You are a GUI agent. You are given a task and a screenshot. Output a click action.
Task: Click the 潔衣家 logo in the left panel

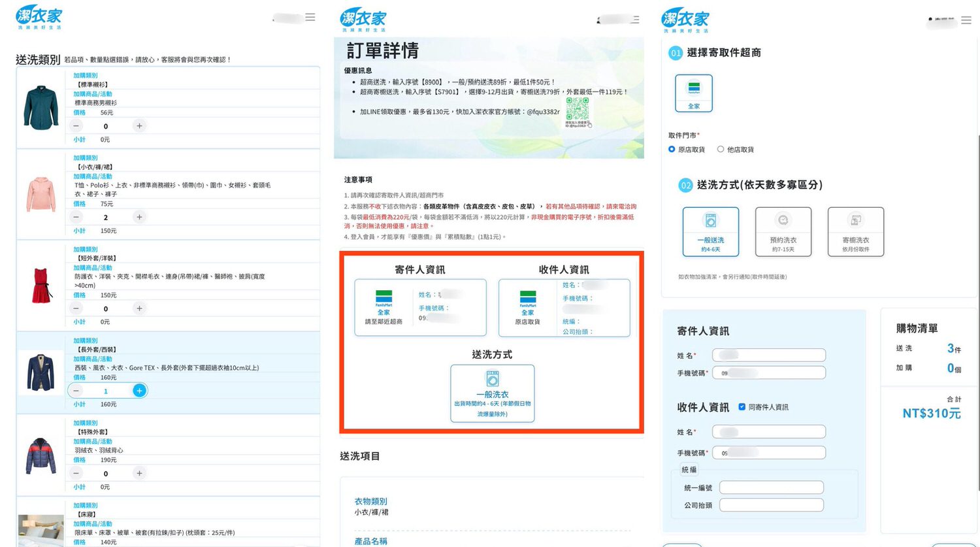39,18
